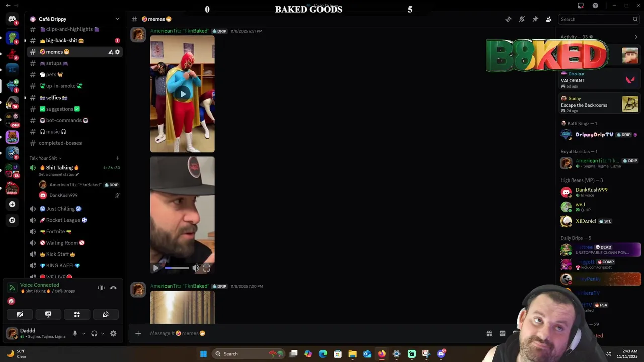Deafen with the headphones icon
This screenshot has height=362, width=644.
click(94, 333)
